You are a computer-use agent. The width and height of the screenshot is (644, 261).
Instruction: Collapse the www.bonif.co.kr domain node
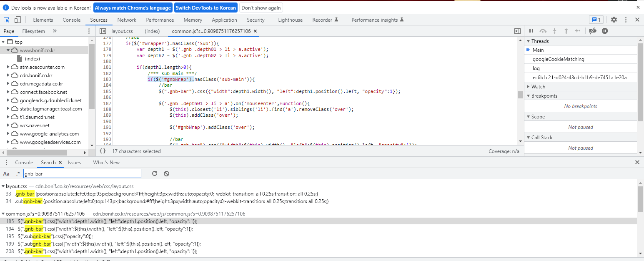coord(8,50)
